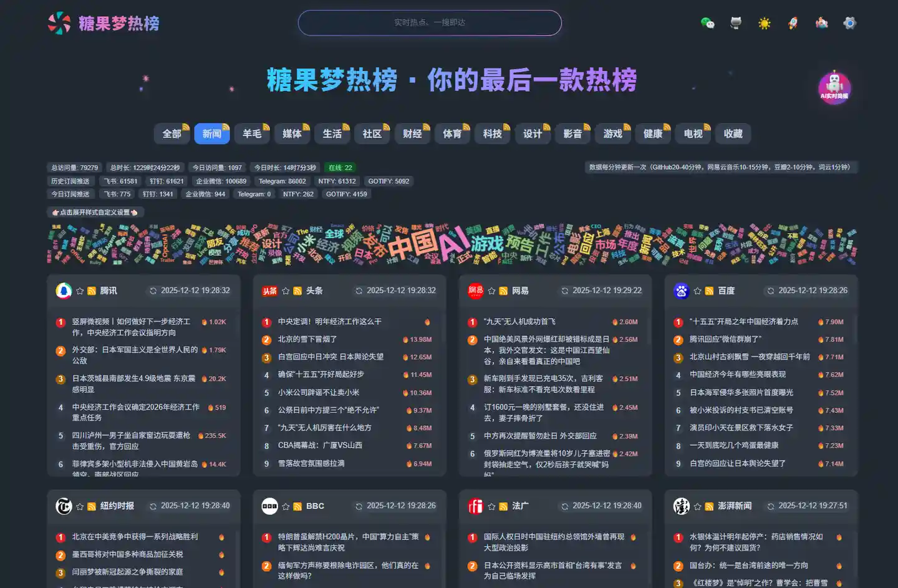Toggle light mode with the sun icon

pos(764,23)
